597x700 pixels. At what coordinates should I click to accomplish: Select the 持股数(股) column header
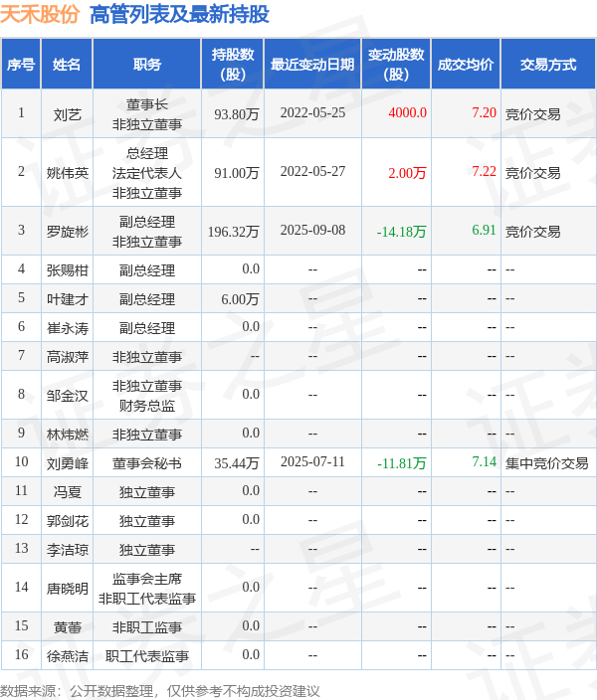pyautogui.click(x=233, y=65)
